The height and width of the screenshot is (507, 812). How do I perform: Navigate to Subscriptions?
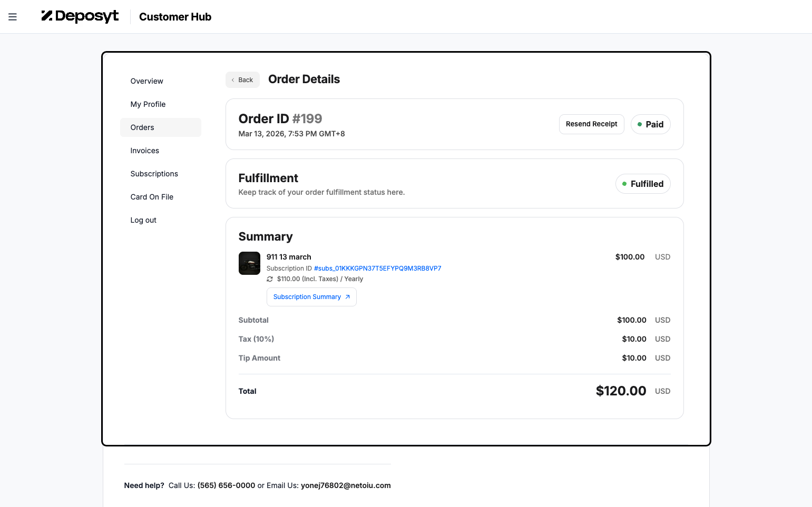pos(161,174)
